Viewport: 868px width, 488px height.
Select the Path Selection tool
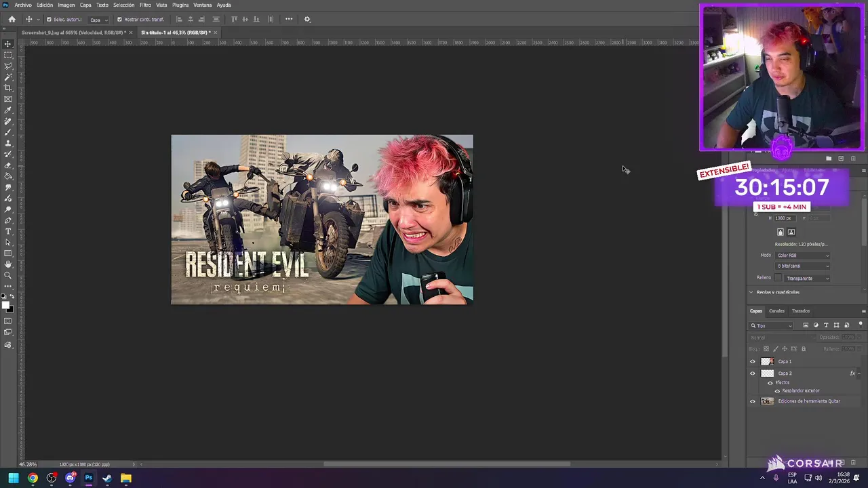(8, 243)
